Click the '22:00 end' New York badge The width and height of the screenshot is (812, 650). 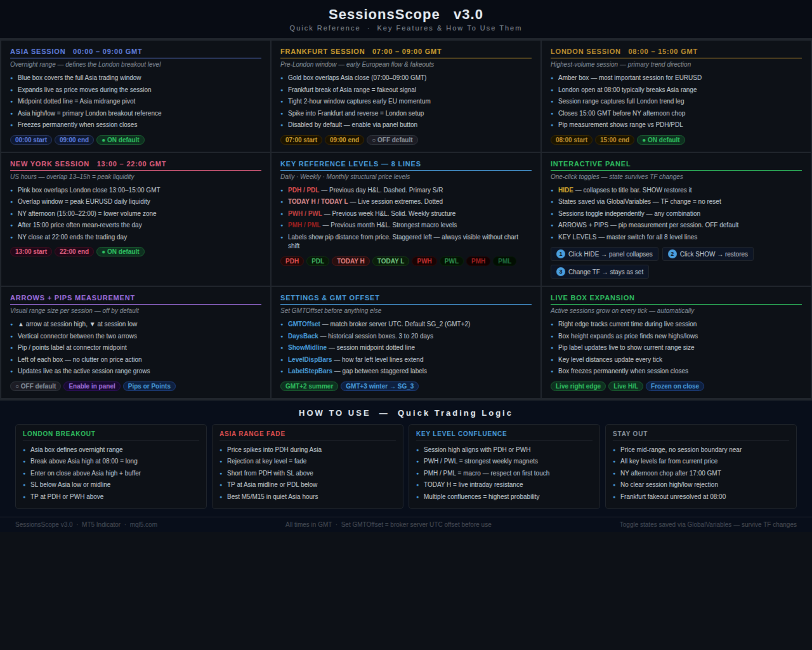[74, 251]
